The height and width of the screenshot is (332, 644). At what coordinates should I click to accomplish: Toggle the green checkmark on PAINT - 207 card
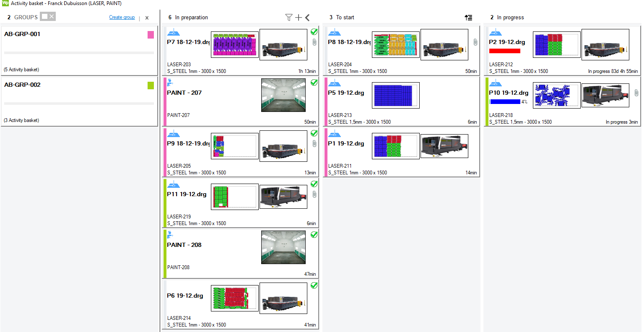point(314,83)
